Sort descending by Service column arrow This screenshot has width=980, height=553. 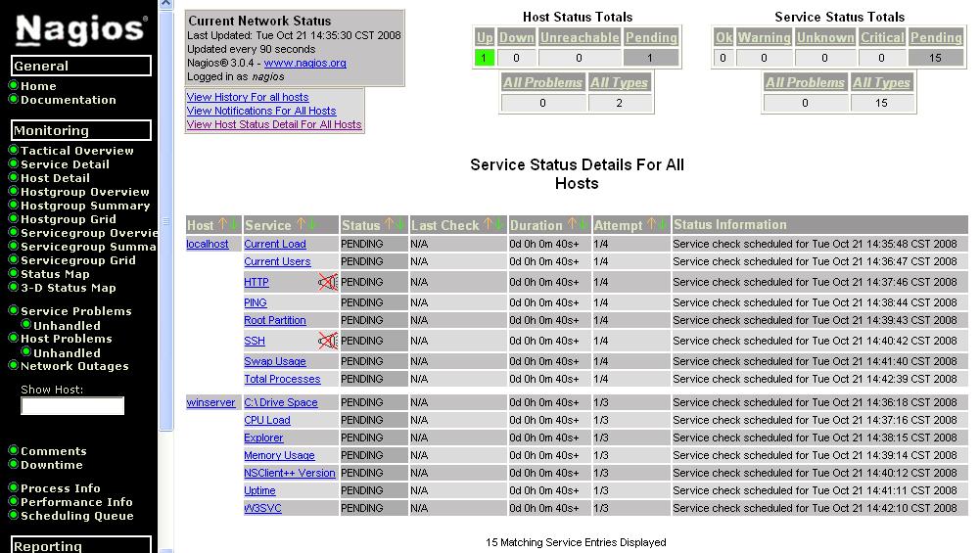pos(312,224)
